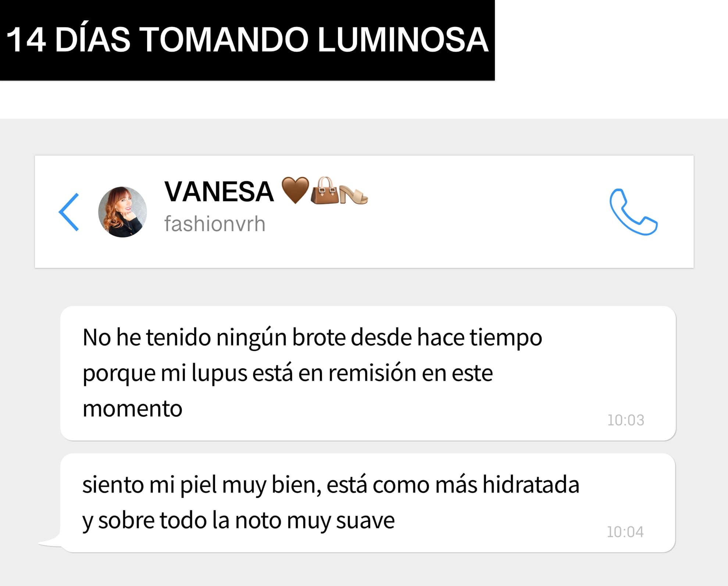Select the message about lupus en remisión
The height and width of the screenshot is (586, 728).
(368, 373)
